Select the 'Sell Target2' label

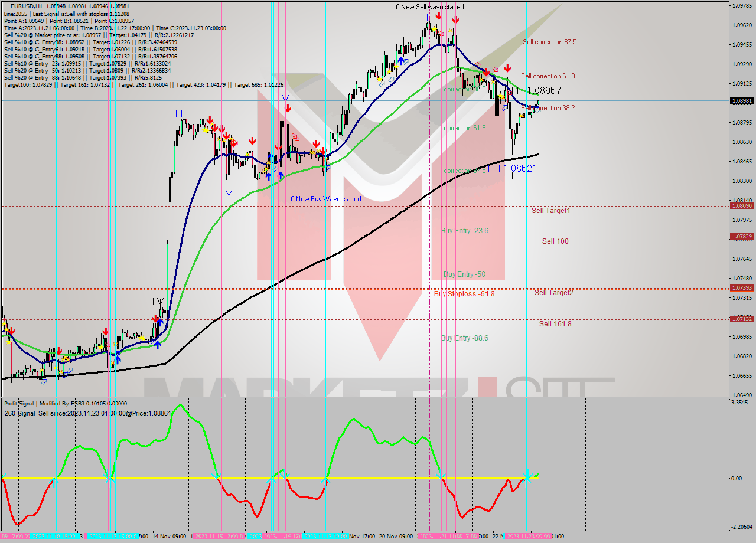click(554, 292)
